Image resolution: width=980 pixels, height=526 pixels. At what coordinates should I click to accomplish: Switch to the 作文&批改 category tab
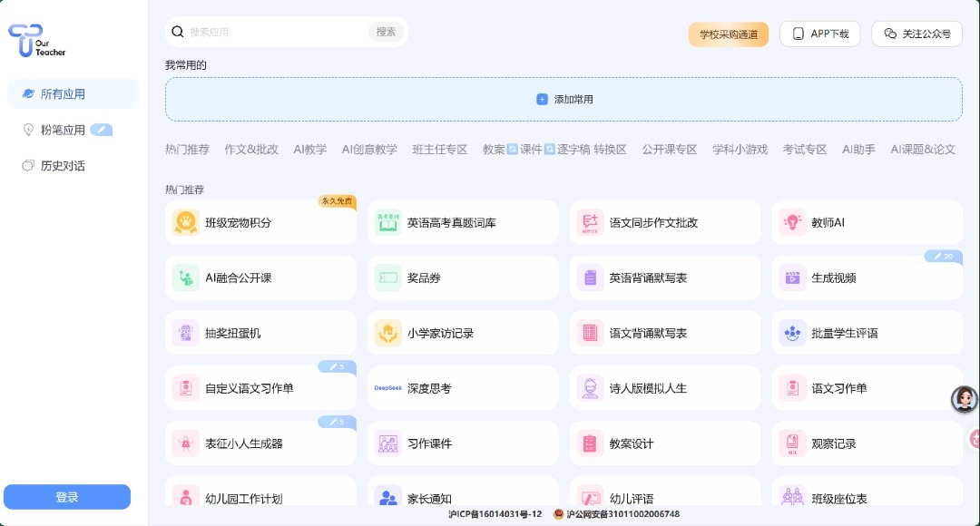[251, 150]
